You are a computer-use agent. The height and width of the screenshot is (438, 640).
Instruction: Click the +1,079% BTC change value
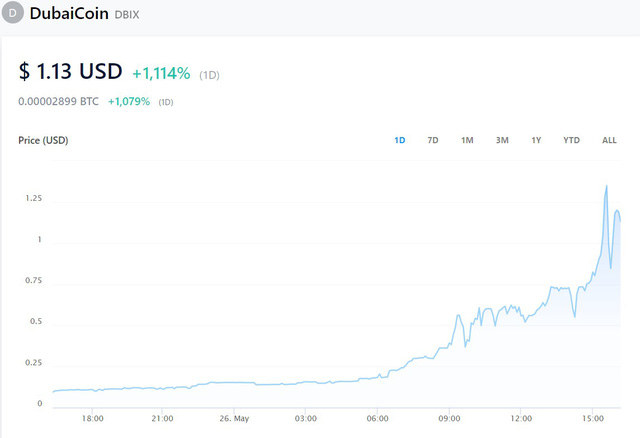pyautogui.click(x=128, y=101)
